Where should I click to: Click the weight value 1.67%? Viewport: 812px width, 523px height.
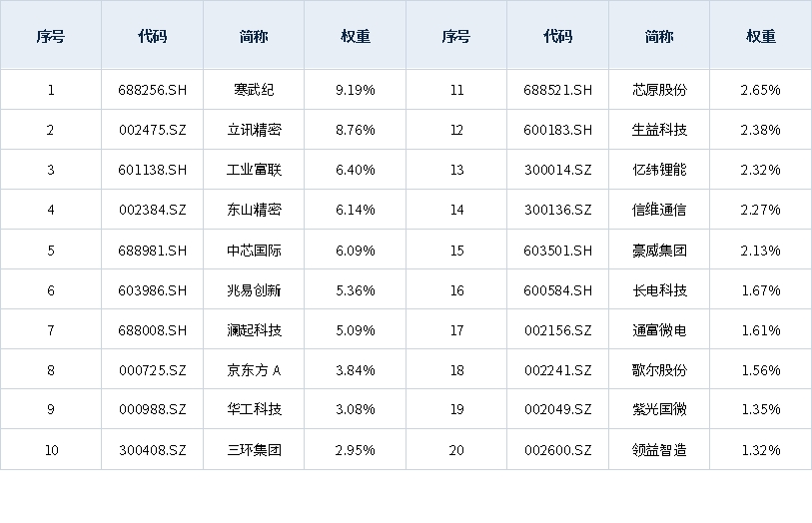[761, 290]
